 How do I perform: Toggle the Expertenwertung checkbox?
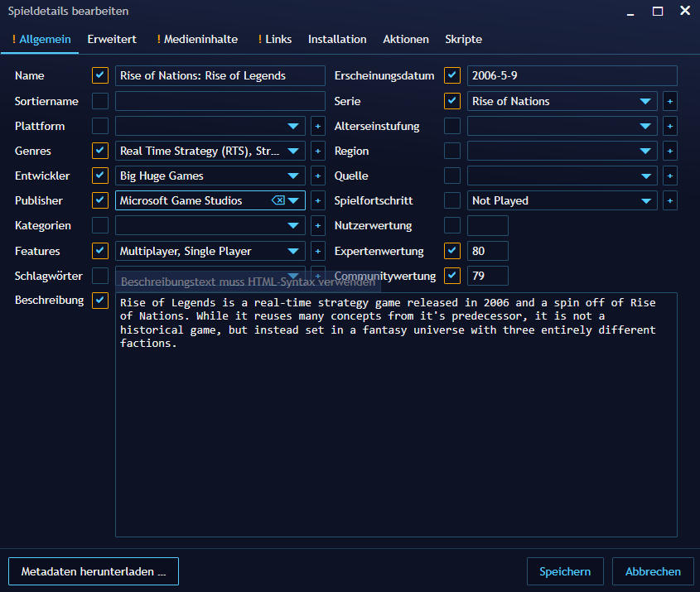pyautogui.click(x=452, y=250)
